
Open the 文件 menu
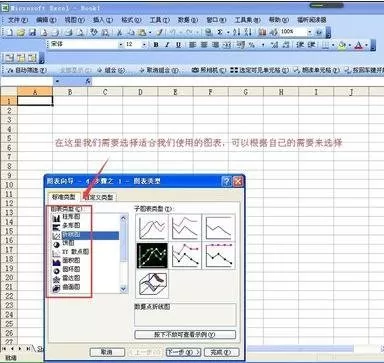18,20
